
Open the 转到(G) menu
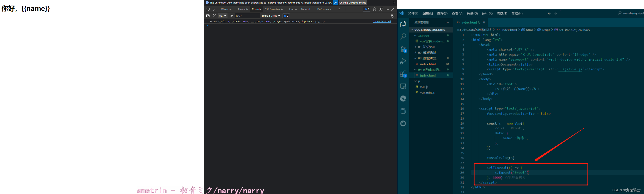coord(472,13)
